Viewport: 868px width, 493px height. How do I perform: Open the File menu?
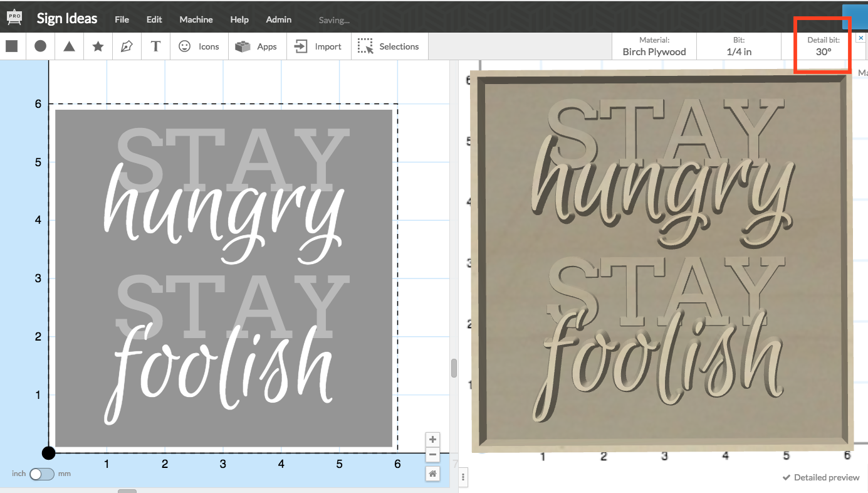click(x=122, y=19)
